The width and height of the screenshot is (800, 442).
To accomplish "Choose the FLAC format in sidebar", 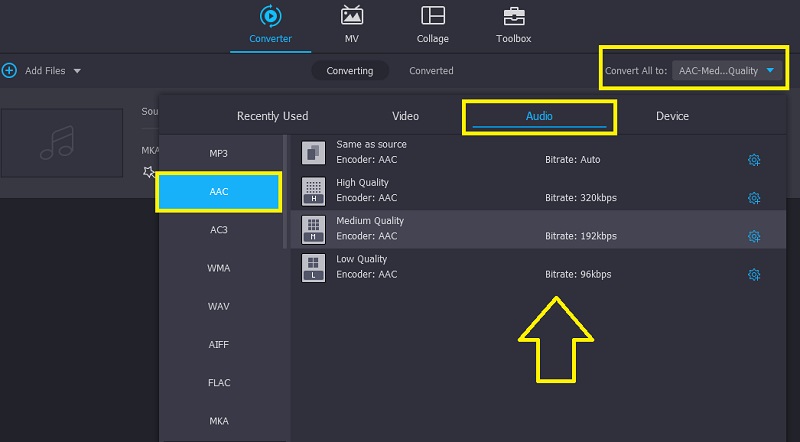I will [x=218, y=383].
